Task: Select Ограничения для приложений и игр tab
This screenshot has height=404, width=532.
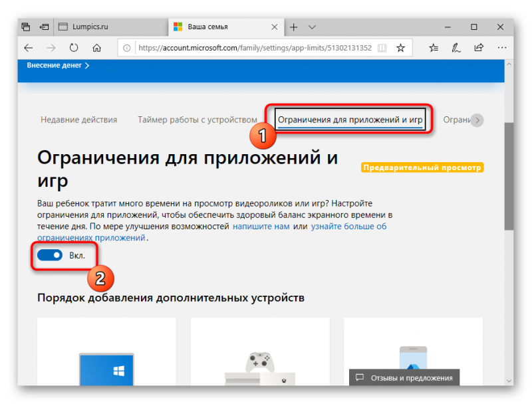Action: tap(350, 120)
